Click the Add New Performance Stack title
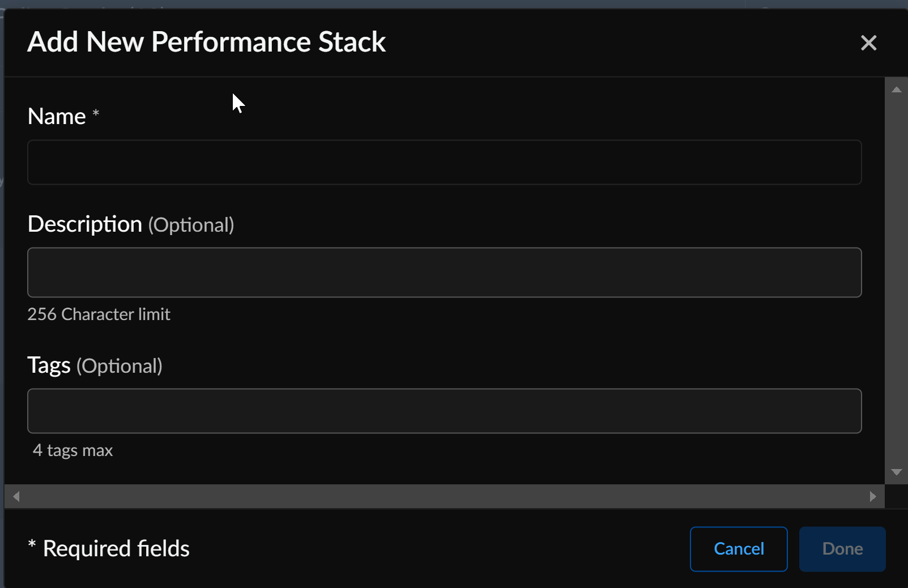 pos(206,42)
